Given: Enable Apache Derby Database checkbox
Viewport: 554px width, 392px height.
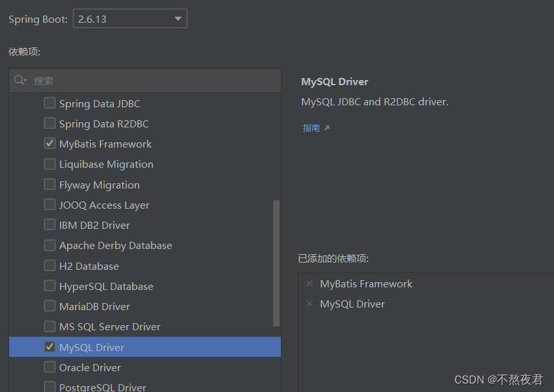Looking at the screenshot, I should coord(50,244).
